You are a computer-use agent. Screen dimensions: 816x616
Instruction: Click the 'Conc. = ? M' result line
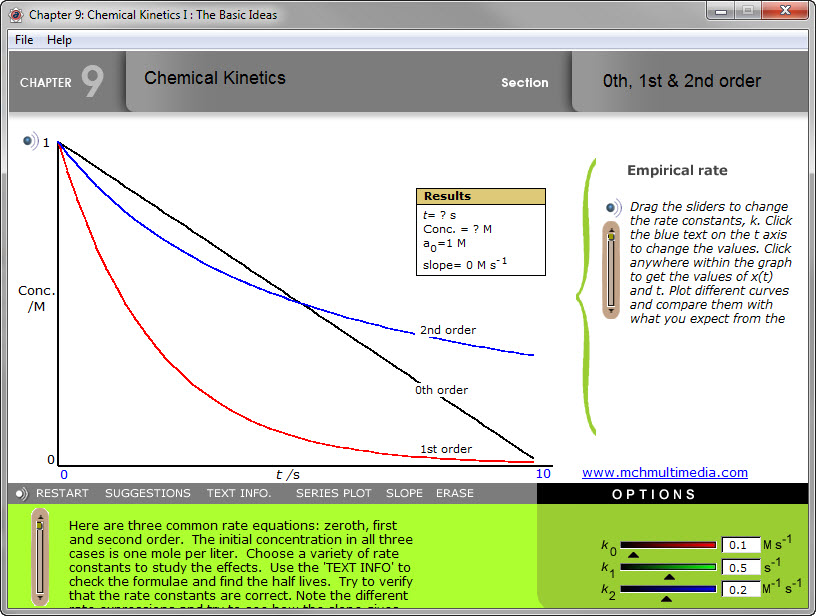(x=457, y=229)
